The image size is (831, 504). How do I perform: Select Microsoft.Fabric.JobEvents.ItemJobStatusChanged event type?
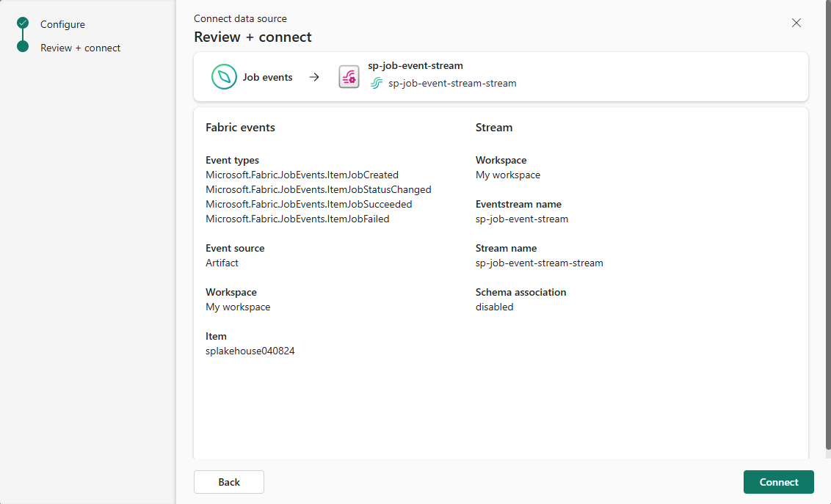click(319, 189)
